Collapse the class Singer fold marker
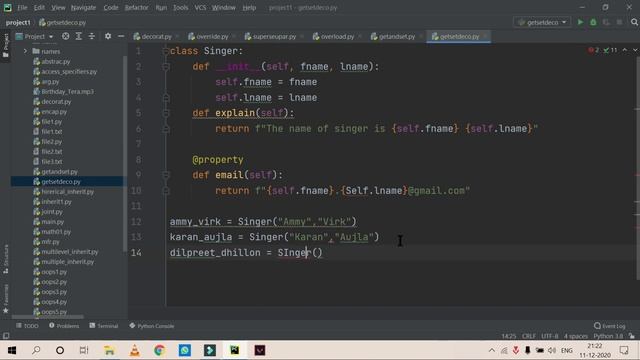Screen dimensions: 640x360 [x=166, y=51]
